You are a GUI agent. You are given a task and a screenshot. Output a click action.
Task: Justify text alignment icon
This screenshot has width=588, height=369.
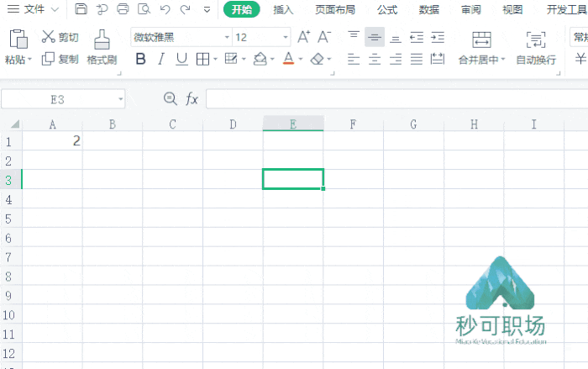(417, 59)
